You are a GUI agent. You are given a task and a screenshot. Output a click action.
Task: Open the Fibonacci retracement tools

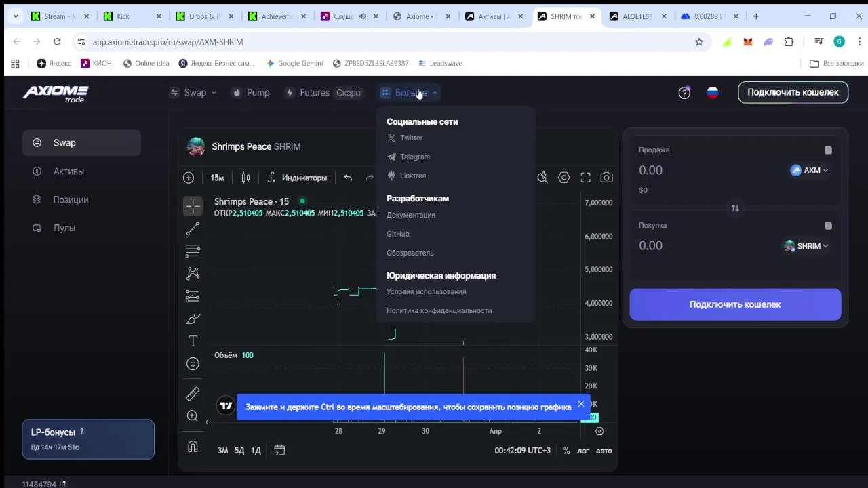click(x=193, y=251)
